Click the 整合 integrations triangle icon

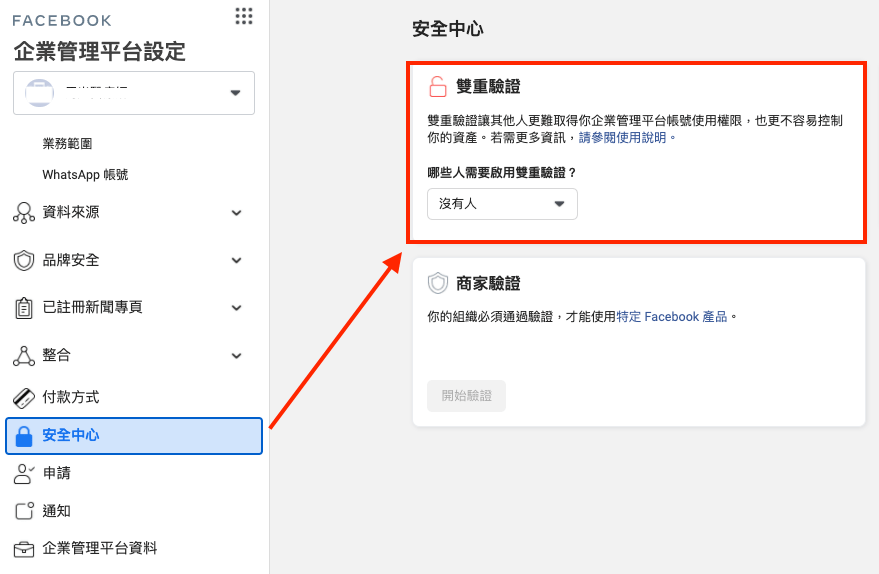pyautogui.click(x=24, y=355)
